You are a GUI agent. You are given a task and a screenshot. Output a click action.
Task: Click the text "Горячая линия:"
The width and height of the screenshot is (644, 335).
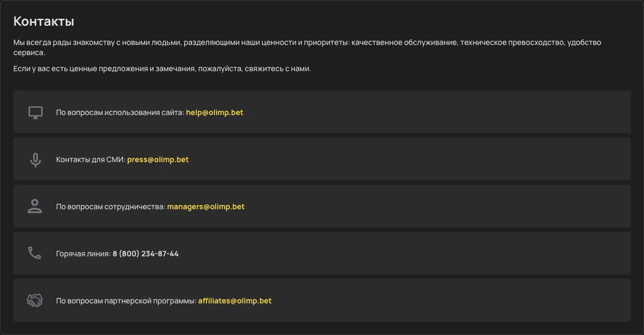point(84,253)
